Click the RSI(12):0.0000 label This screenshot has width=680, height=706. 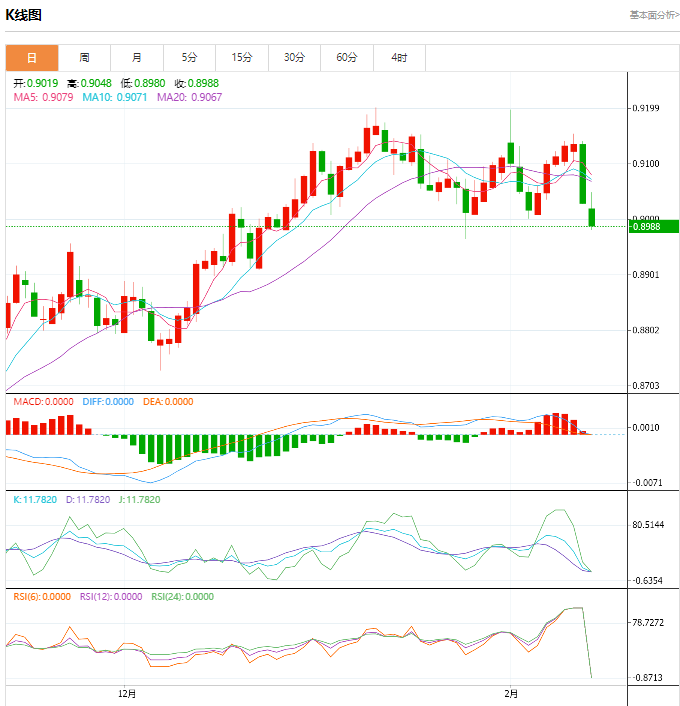[x=111, y=597]
